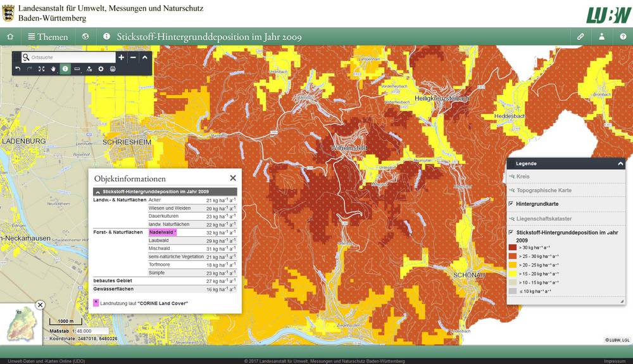
Task: Click into the Ortssuche search field
Action: coord(71,58)
